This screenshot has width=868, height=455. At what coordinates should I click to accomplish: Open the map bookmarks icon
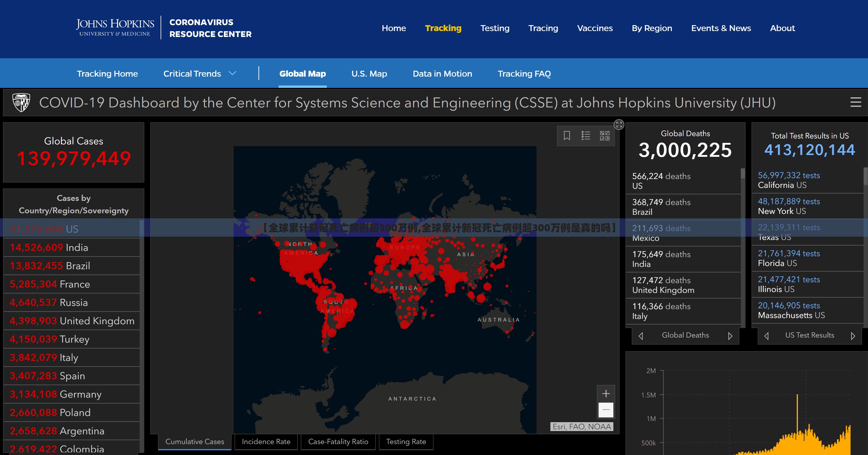pyautogui.click(x=567, y=135)
